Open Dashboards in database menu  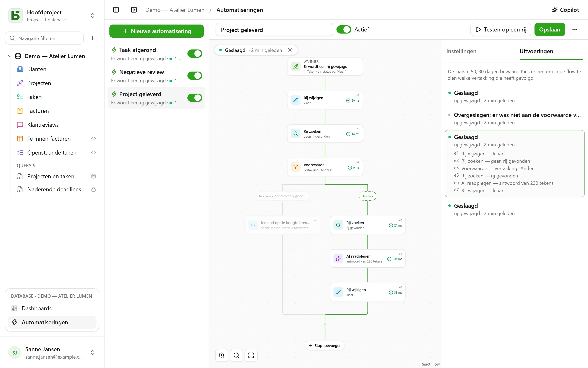[x=52, y=308]
